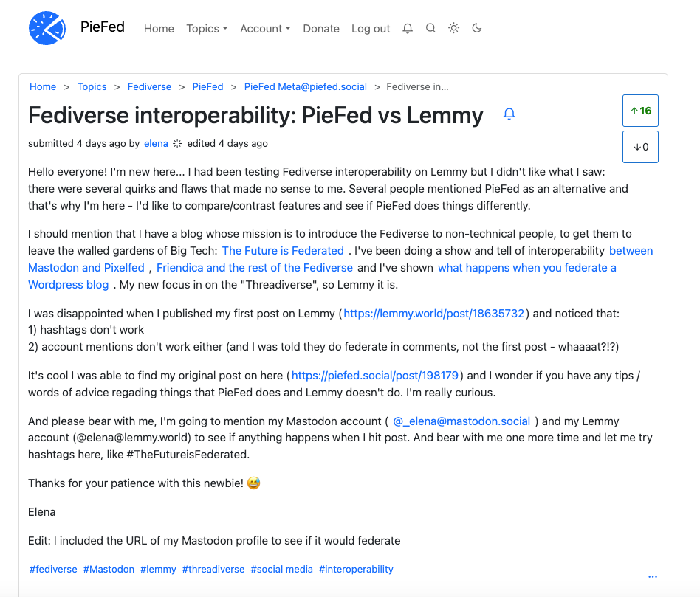Click the Log out link
The width and height of the screenshot is (700, 597).
[371, 29]
